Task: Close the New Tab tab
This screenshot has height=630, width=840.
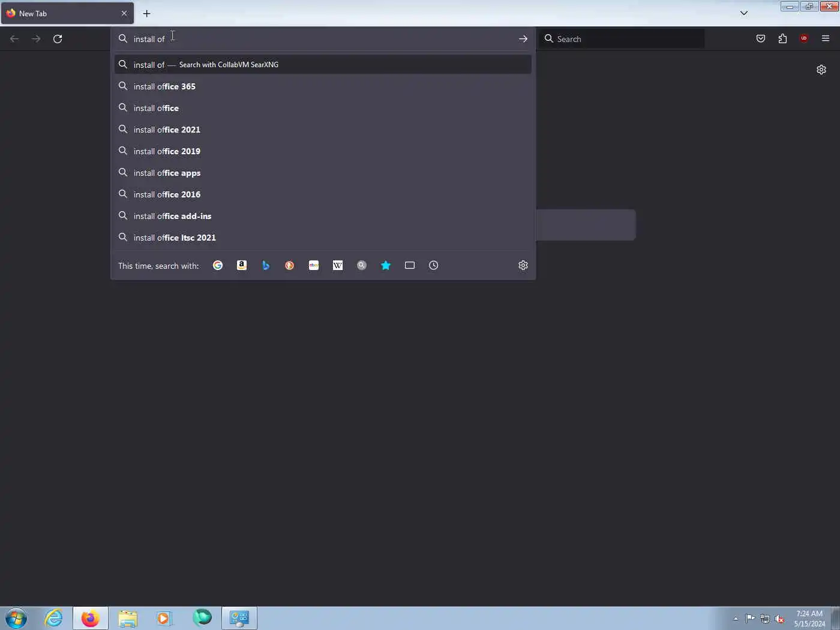Action: [124, 13]
